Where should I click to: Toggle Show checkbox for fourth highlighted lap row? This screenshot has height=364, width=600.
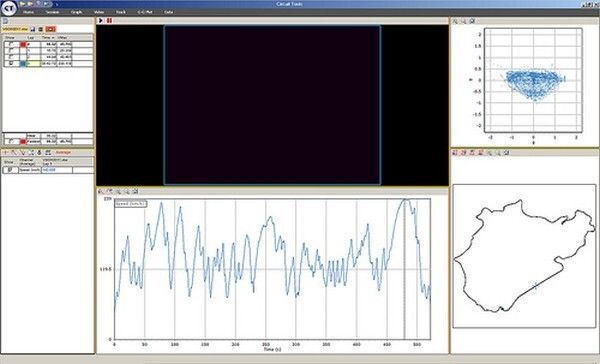coord(11,63)
